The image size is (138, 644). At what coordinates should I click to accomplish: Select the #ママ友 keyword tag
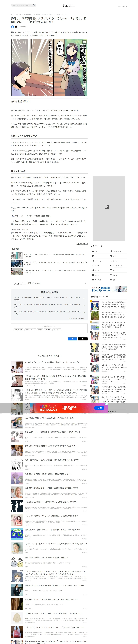click(48, 330)
